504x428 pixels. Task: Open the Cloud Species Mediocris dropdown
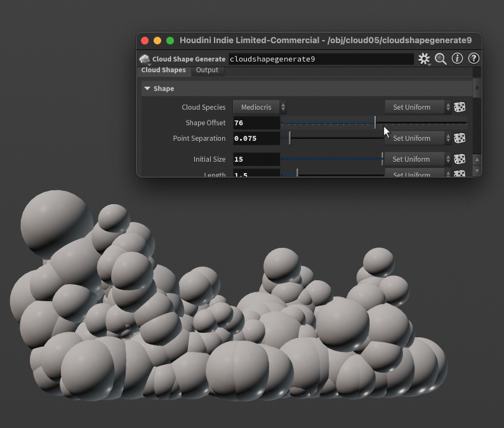(260, 107)
